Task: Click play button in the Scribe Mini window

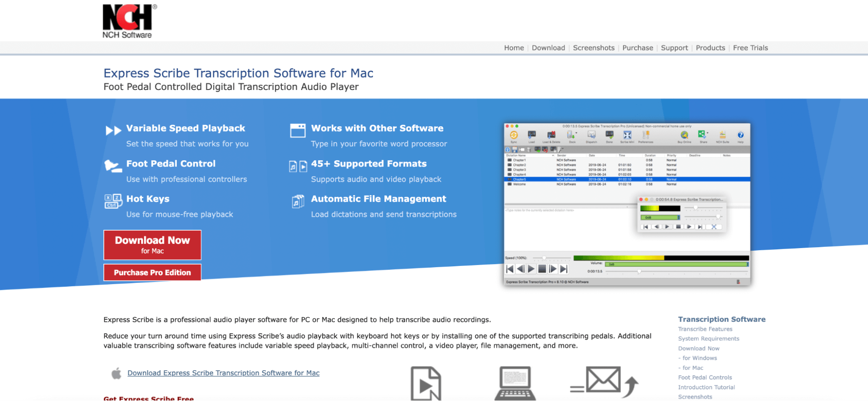Action: pyautogui.click(x=667, y=227)
